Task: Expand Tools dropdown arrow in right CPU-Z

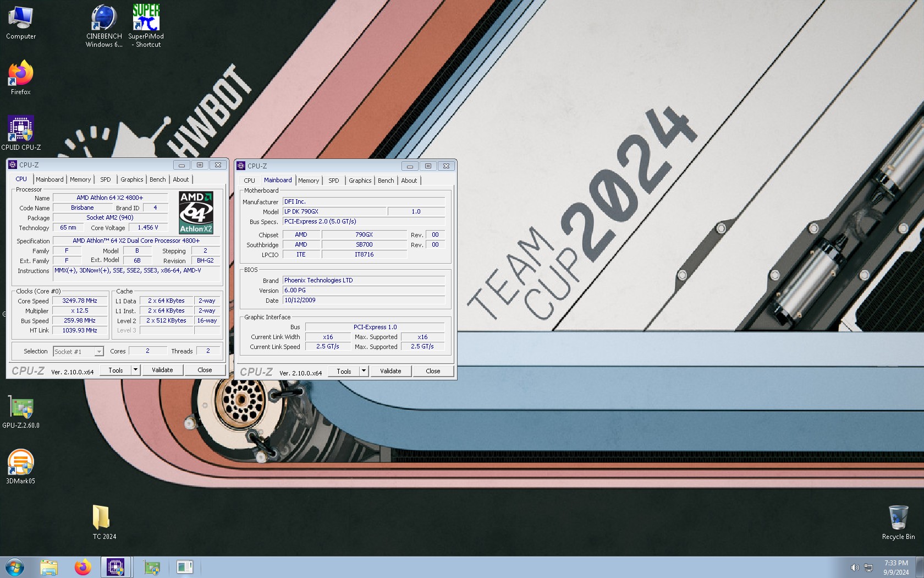Action: 364,371
